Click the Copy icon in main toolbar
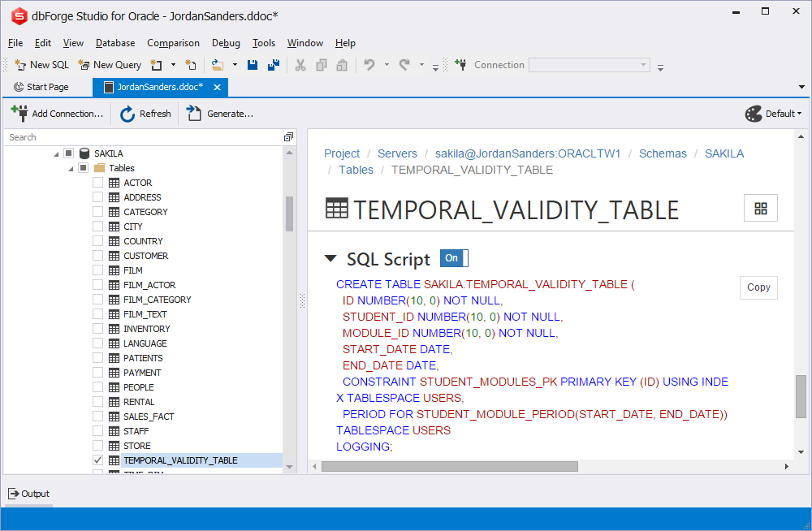The image size is (812, 531). [322, 65]
